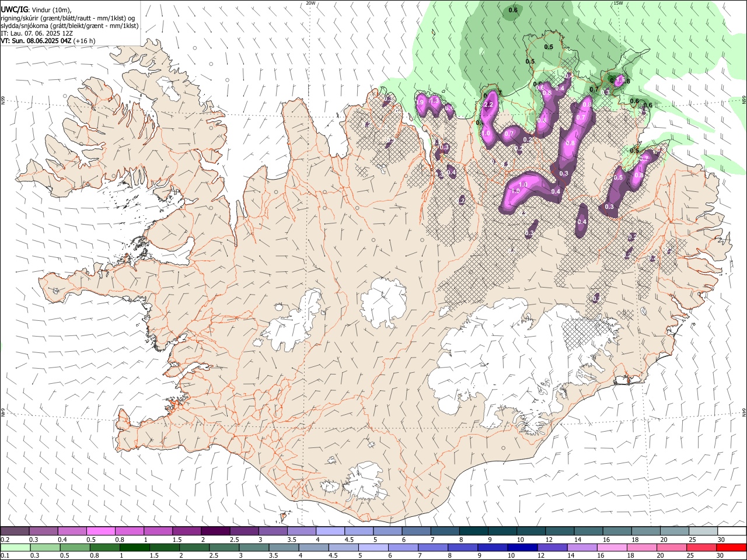Click the "15W" longitude label
This screenshot has height=560, width=747.
[618, 3]
